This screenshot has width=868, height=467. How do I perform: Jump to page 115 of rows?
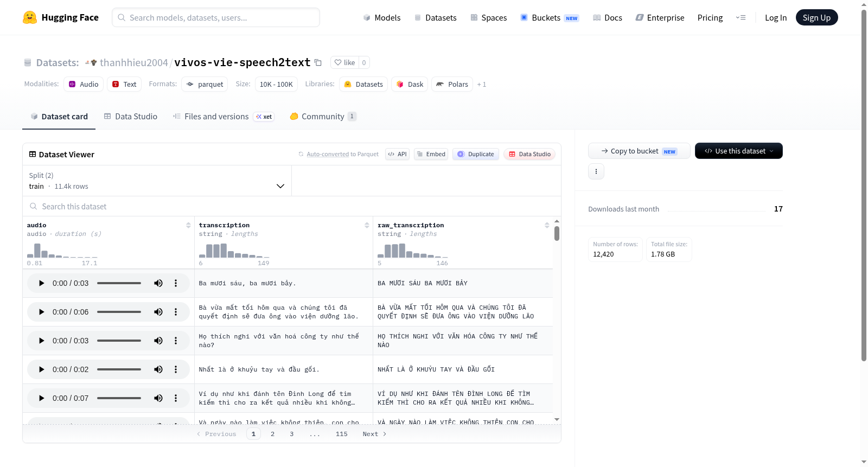[341, 434]
